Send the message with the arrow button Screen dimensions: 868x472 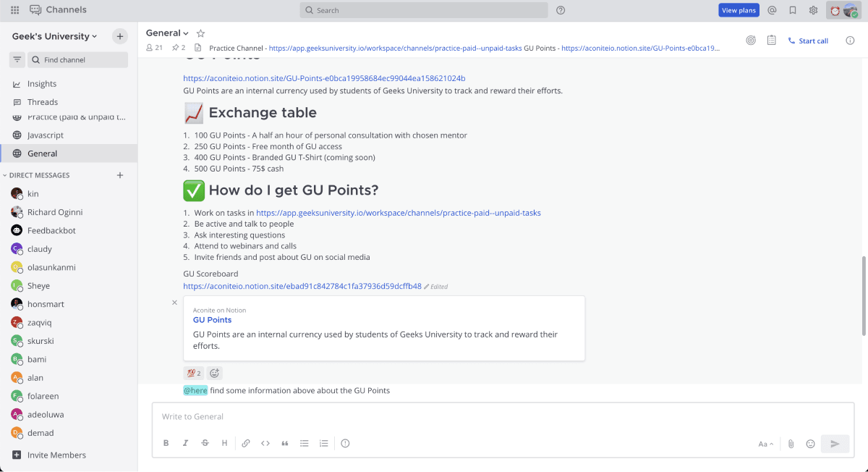835,444
